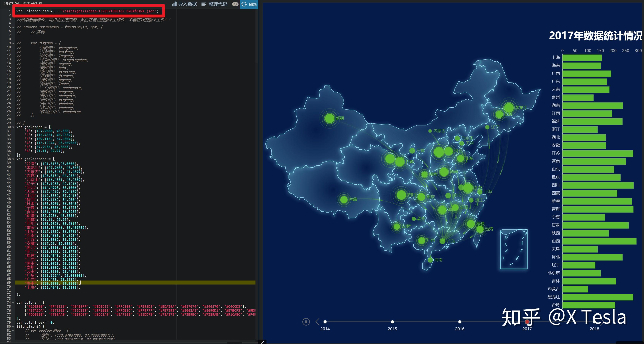Click the 山东 scatter point on the map

(x=461, y=158)
